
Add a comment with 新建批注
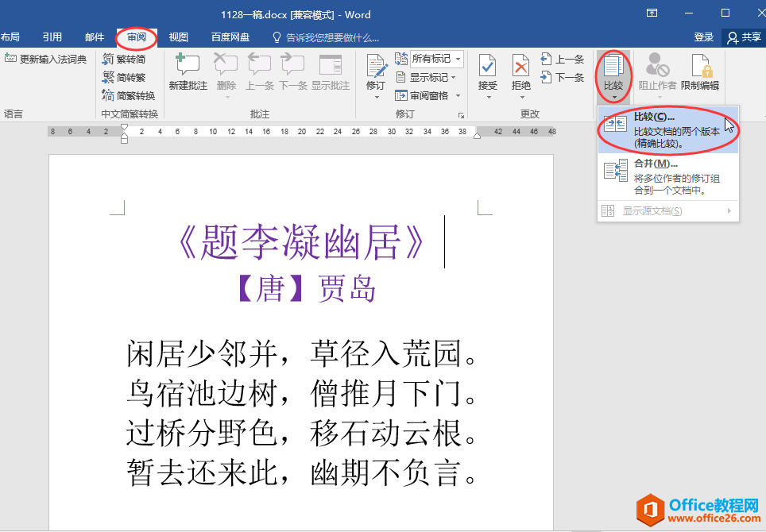pyautogui.click(x=188, y=71)
